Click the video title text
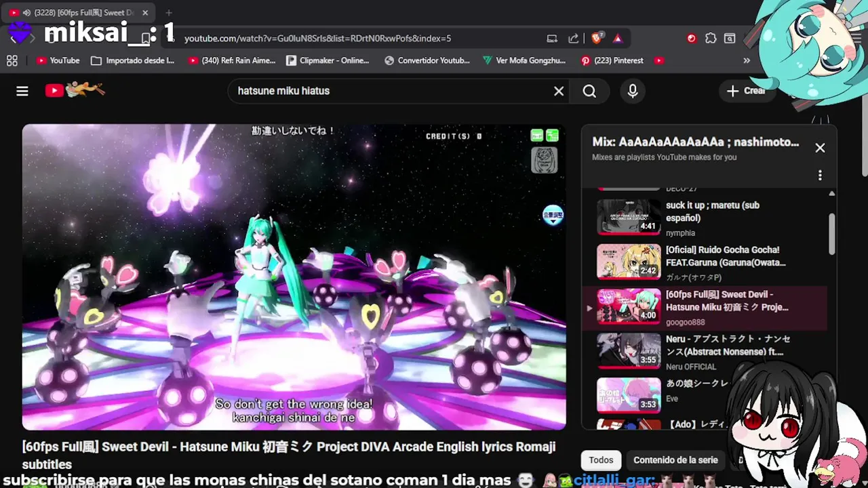 [x=289, y=455]
